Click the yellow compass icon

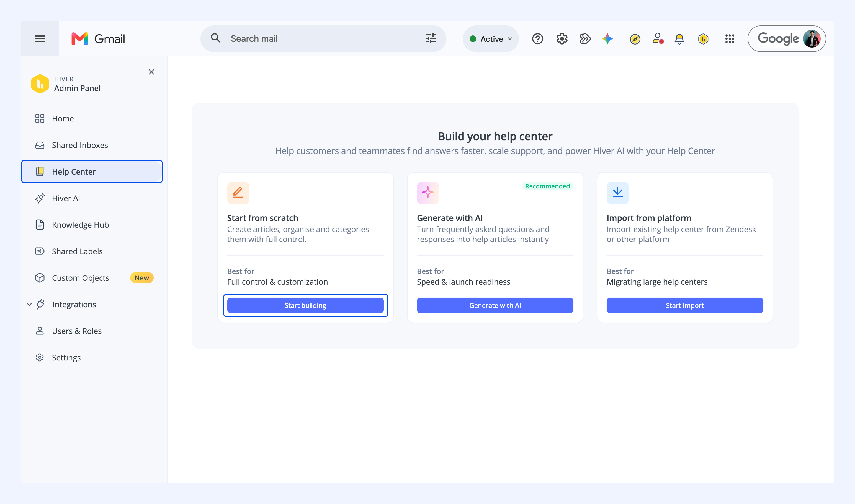pyautogui.click(x=635, y=39)
